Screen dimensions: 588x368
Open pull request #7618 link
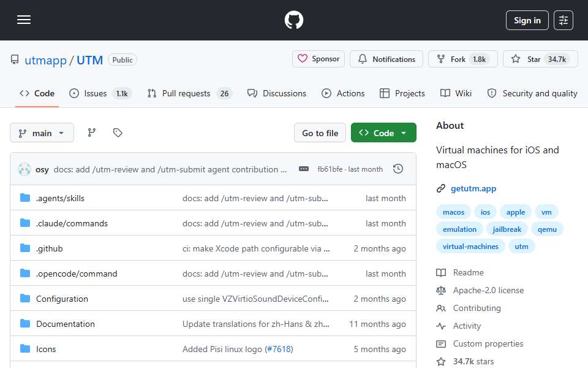[279, 349]
